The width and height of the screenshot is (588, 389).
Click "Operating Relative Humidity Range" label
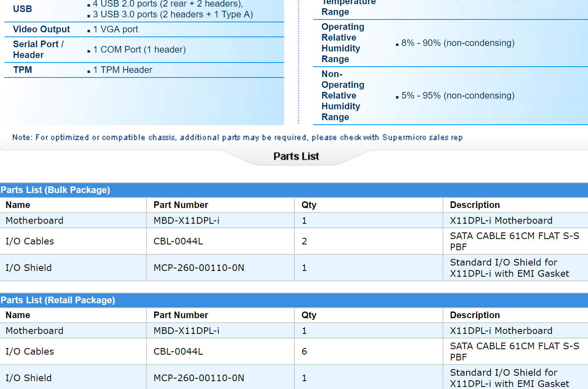click(x=343, y=43)
